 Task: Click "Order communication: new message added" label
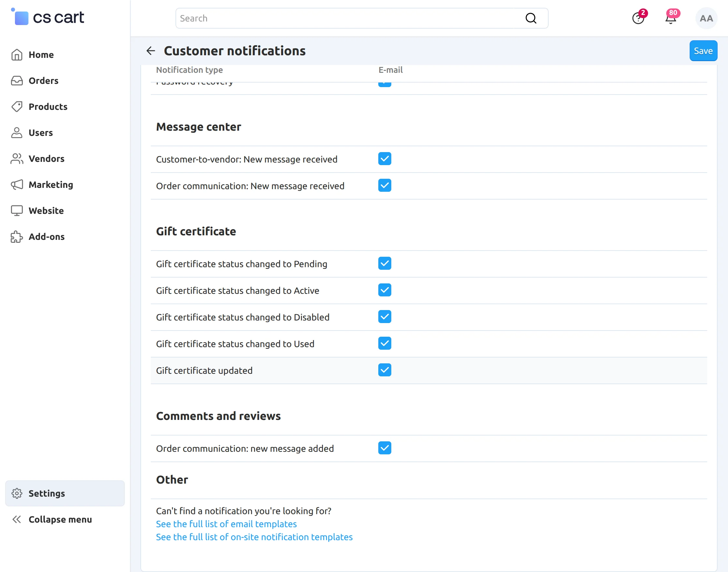click(245, 448)
